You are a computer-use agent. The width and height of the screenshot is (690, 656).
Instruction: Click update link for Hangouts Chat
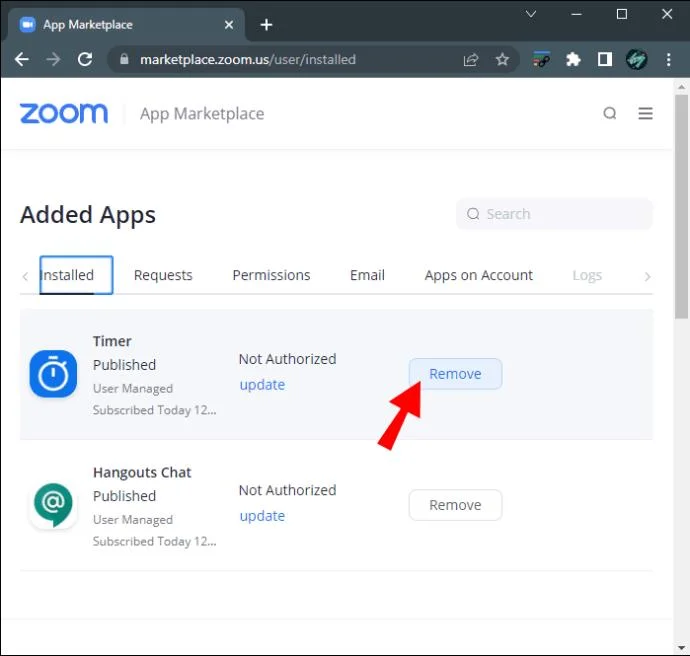click(x=262, y=516)
